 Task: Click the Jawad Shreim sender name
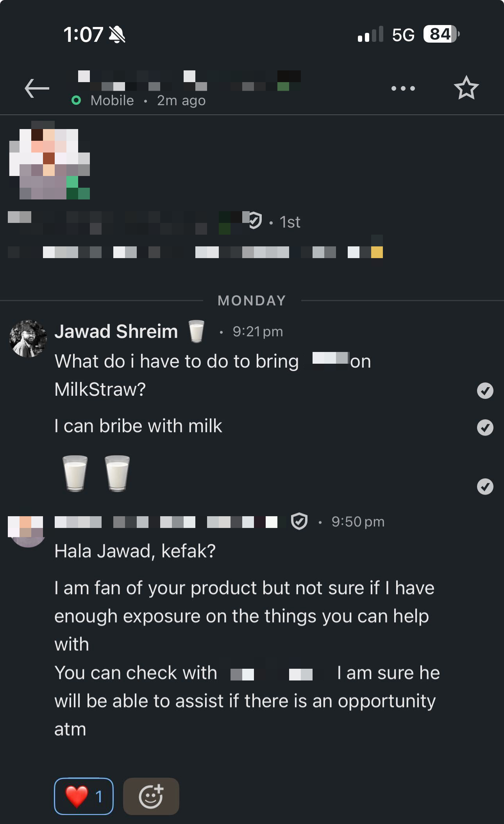(116, 331)
